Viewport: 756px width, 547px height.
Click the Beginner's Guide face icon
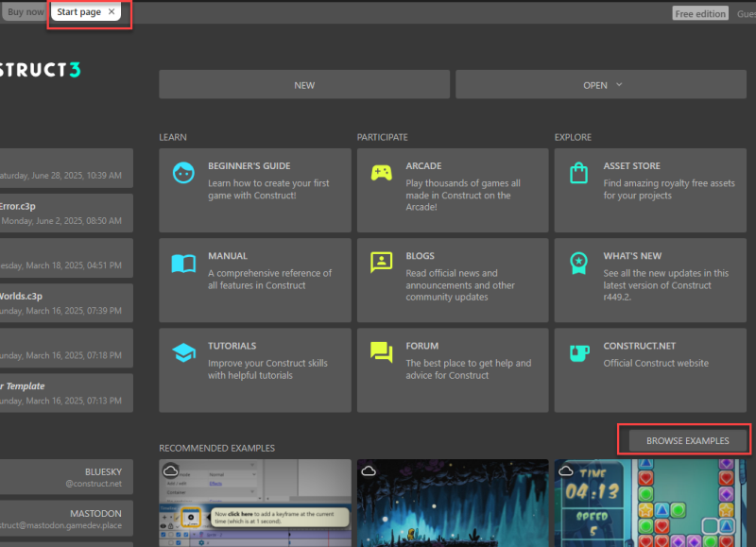point(183,173)
